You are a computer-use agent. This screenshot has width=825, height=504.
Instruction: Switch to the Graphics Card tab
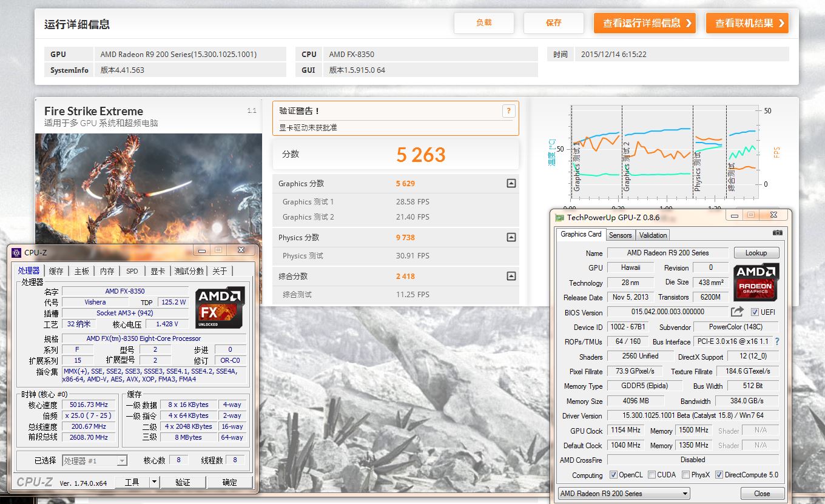coord(581,234)
